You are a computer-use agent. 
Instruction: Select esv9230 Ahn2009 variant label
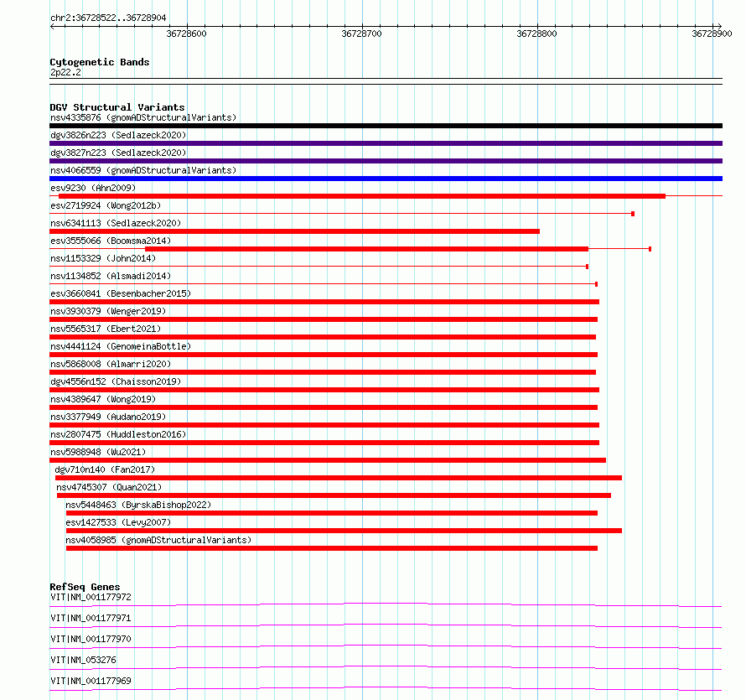click(x=93, y=188)
